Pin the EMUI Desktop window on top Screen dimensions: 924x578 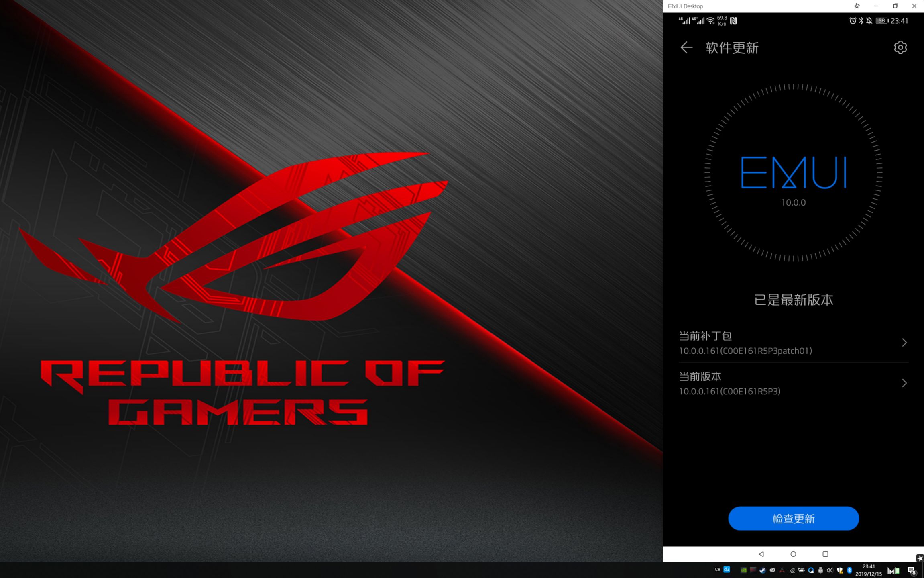click(857, 6)
